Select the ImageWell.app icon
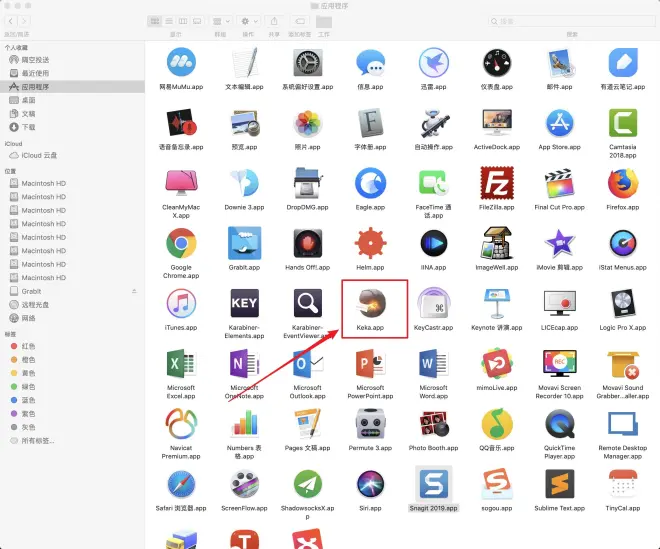The width and height of the screenshot is (660, 549). [497, 243]
